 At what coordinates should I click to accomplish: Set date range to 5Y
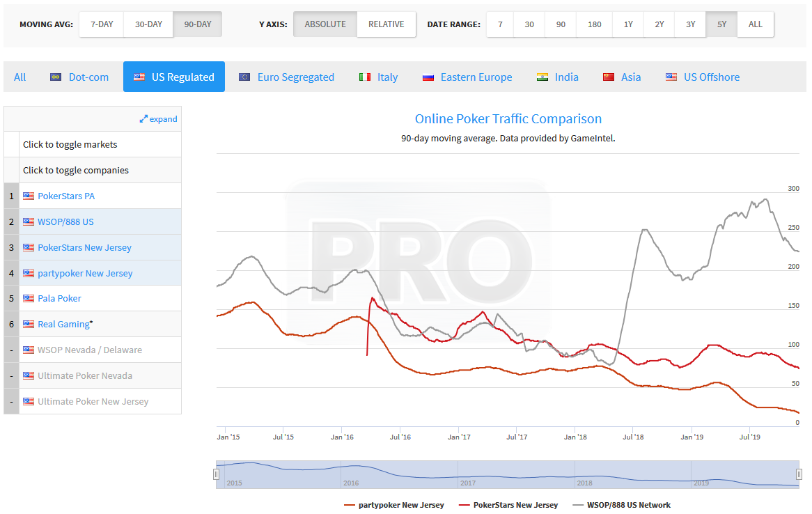(722, 24)
